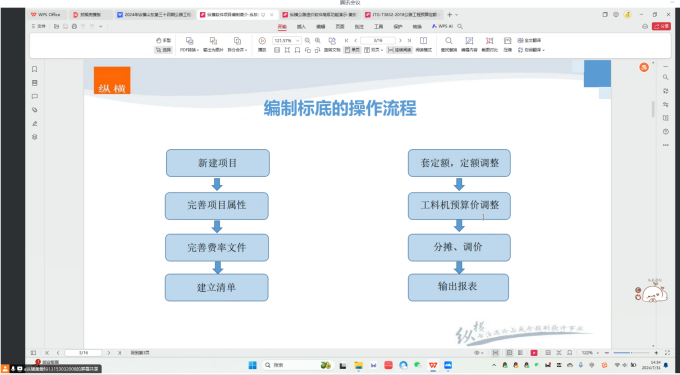Switch to the Insert ribbon tab

click(x=301, y=26)
